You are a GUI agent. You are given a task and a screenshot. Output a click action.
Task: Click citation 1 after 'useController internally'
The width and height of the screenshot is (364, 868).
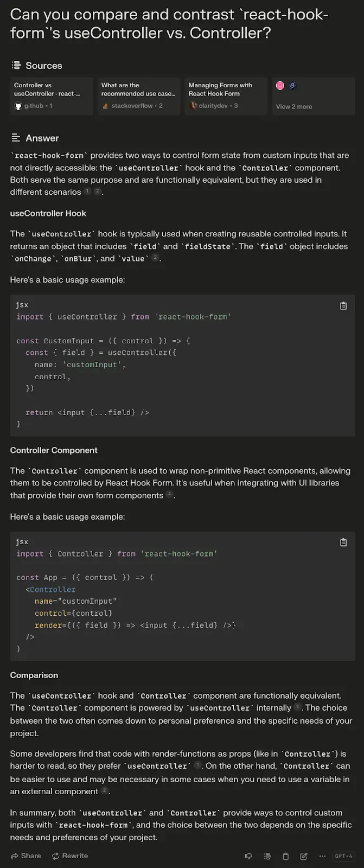[x=298, y=707]
